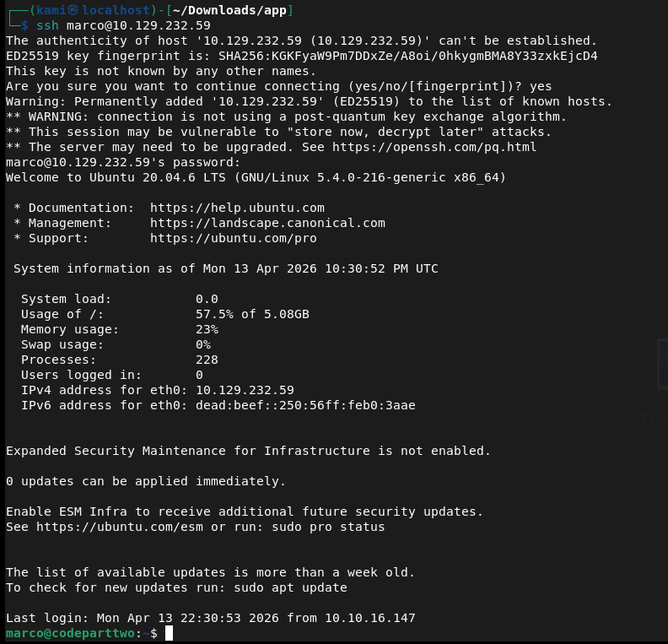Click the IPv6 address dead:beef::250:56ff:feb0:3aae
Screen dimensions: 668x644
pyautogui.click(x=305, y=405)
